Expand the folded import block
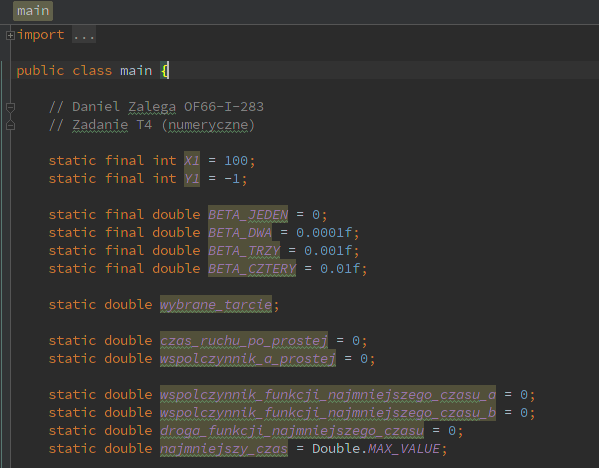The height and width of the screenshot is (468, 599). coord(10,36)
